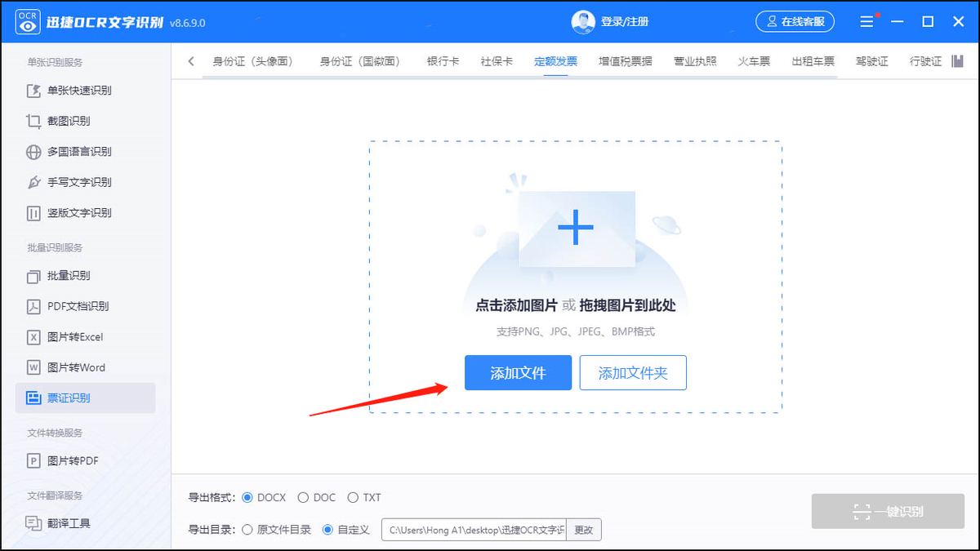Open the hamburger menu icon
The height and width of the screenshot is (551, 980).
tap(866, 22)
